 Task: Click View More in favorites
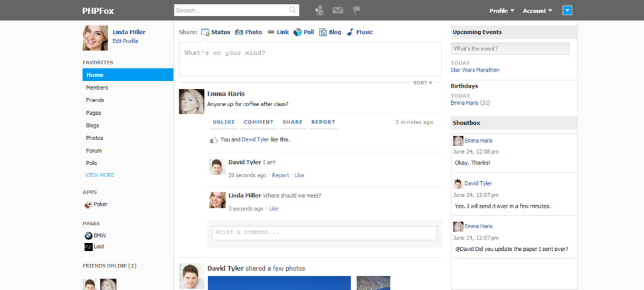[100, 175]
